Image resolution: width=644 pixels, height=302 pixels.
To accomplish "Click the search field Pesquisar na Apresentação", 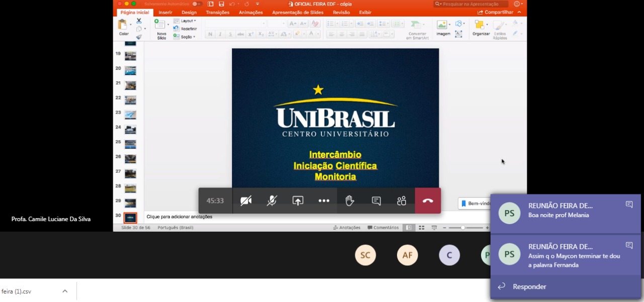I will (471, 4).
